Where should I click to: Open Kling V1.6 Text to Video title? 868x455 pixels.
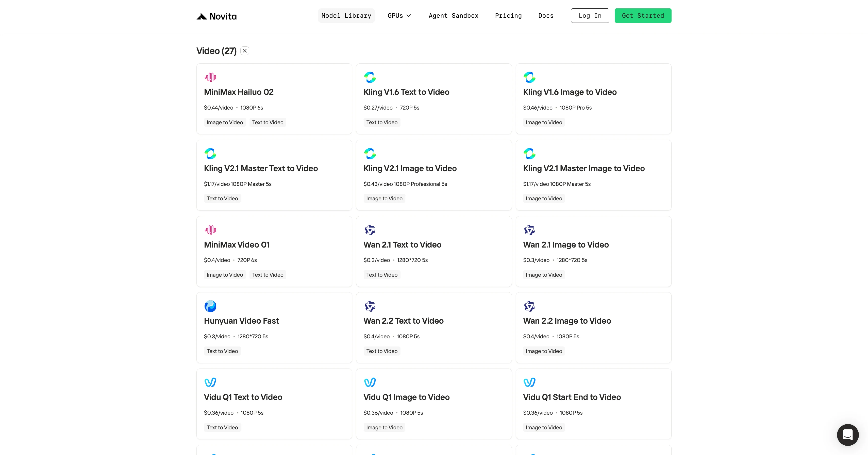pos(406,92)
